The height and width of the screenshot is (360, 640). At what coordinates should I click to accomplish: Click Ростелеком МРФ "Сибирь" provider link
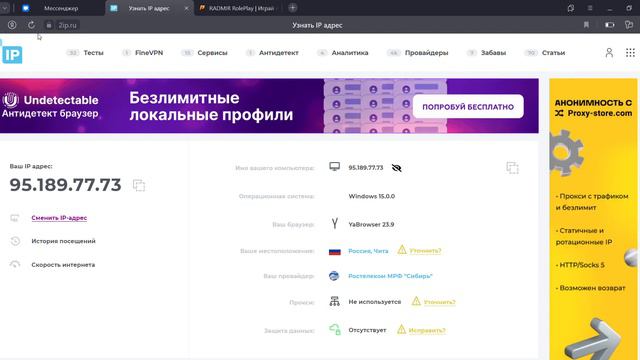tap(390, 276)
